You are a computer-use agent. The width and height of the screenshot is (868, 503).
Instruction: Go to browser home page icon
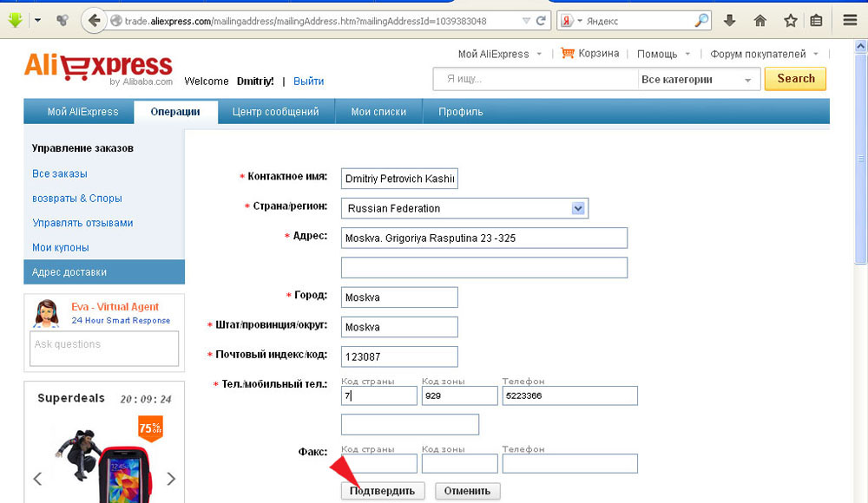tap(760, 21)
